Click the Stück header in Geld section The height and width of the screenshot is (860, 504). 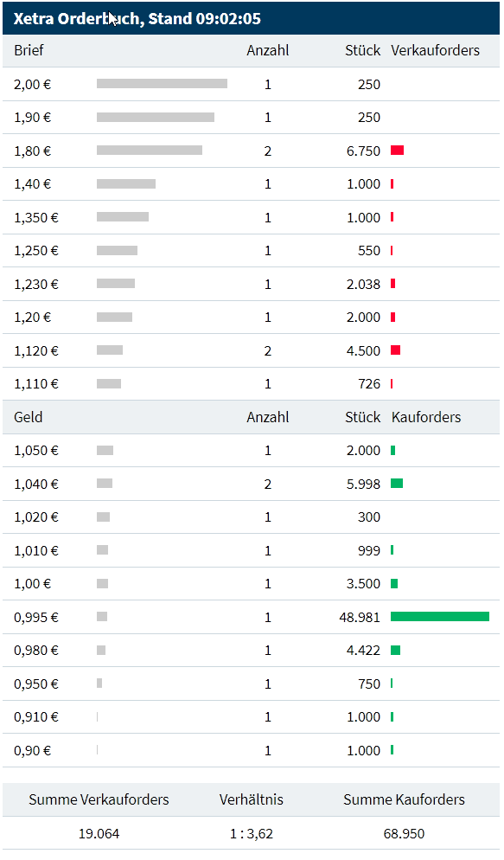[x=363, y=417]
